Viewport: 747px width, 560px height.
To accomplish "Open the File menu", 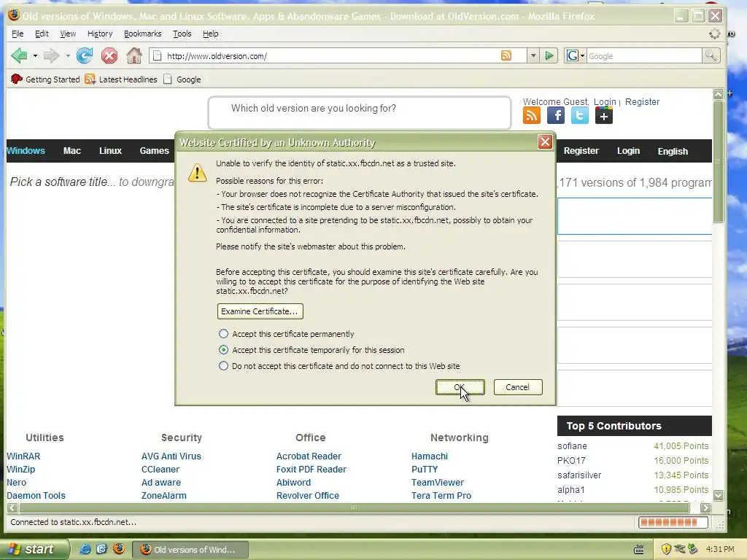I will (x=18, y=34).
